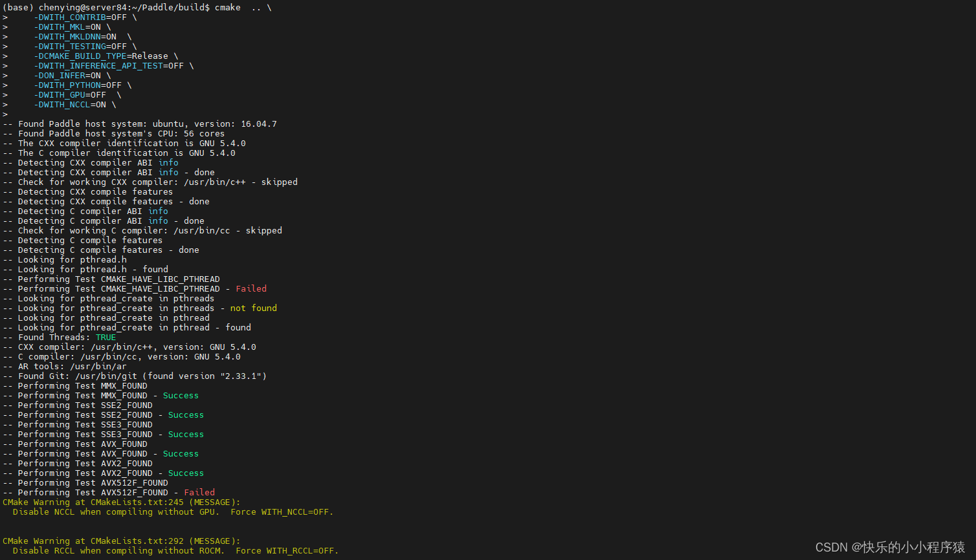Click the shell prompt 'chenying@server84:~/Paddle/build$'
The width and height of the screenshot is (976, 560).
tap(124, 8)
